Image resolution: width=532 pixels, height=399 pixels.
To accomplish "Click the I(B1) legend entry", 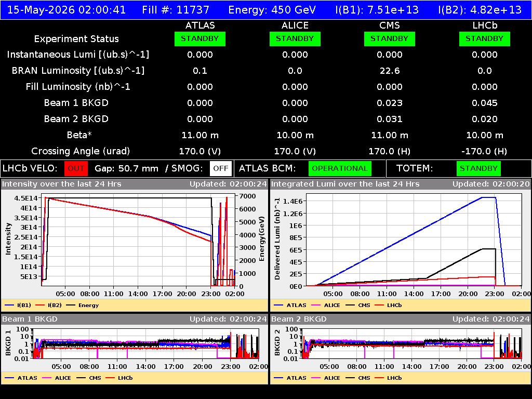I will coord(18,305).
